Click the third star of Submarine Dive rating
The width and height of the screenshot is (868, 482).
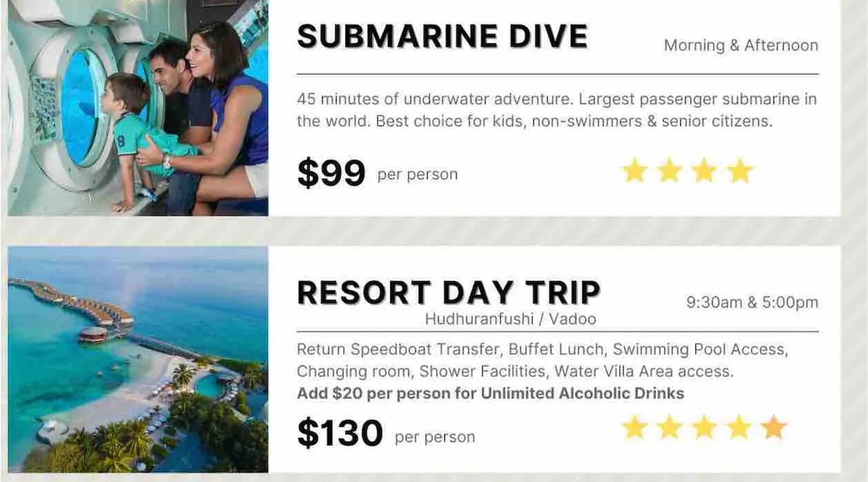coord(705,171)
